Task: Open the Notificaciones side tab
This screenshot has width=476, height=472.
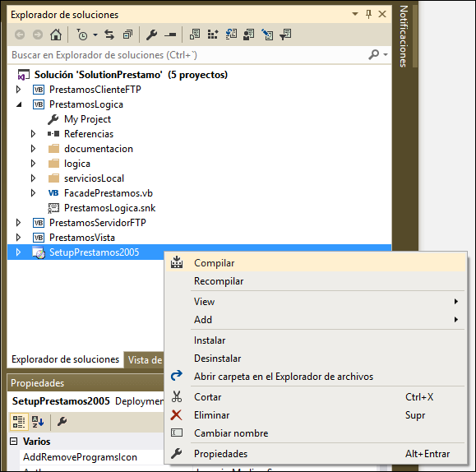Action: click(404, 36)
